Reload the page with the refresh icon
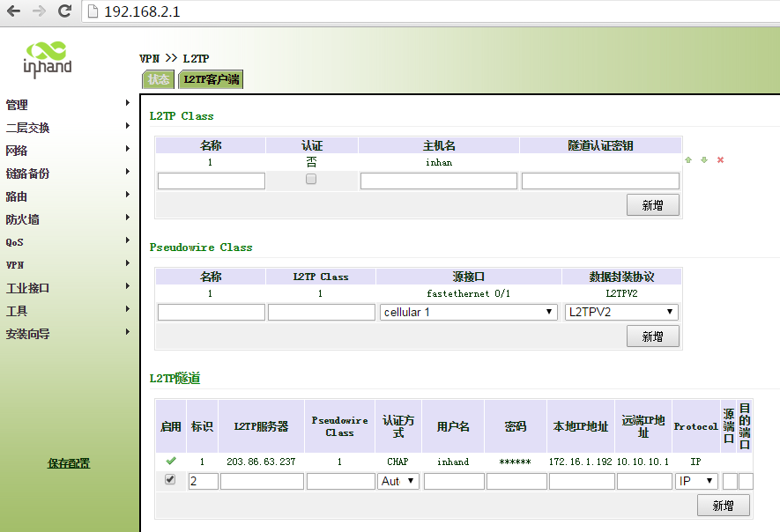 click(x=64, y=11)
